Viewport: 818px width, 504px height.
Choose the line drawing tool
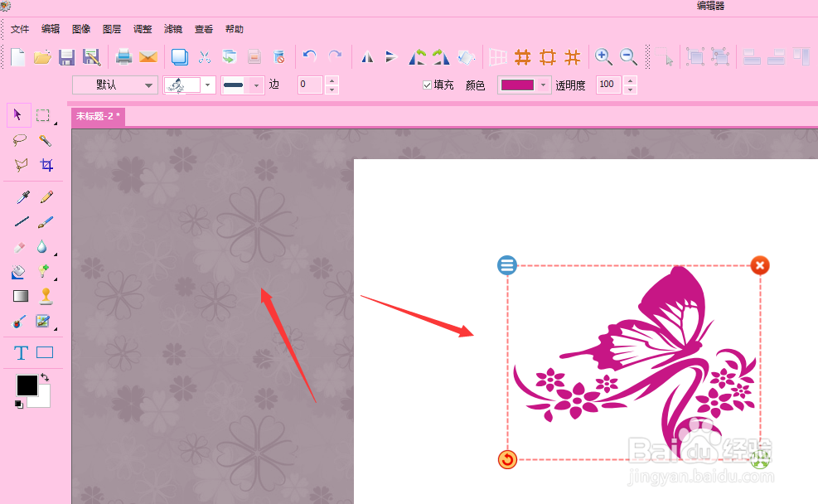point(22,221)
